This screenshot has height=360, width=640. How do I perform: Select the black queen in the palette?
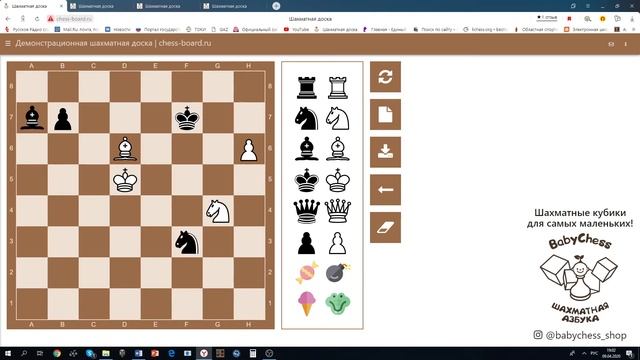click(307, 211)
